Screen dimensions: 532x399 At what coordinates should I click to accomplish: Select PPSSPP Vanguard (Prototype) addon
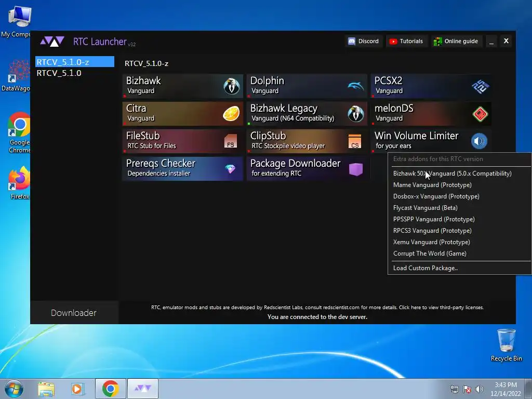pos(434,219)
